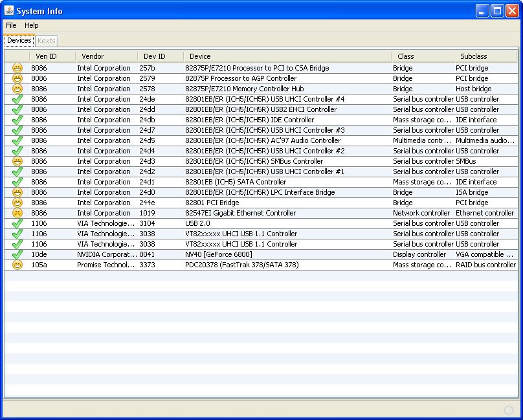Screen dimensions: 523x420
Task: Open the Help menu
Action: 31,25
